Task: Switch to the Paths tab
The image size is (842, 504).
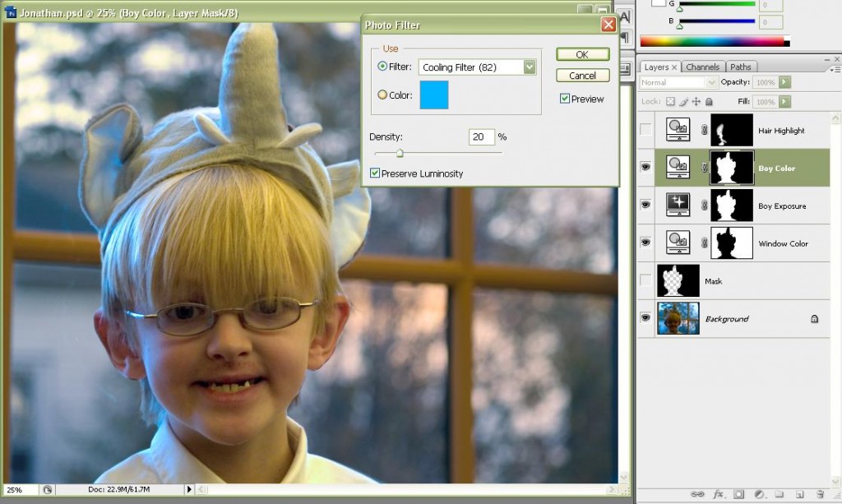Action: point(741,67)
